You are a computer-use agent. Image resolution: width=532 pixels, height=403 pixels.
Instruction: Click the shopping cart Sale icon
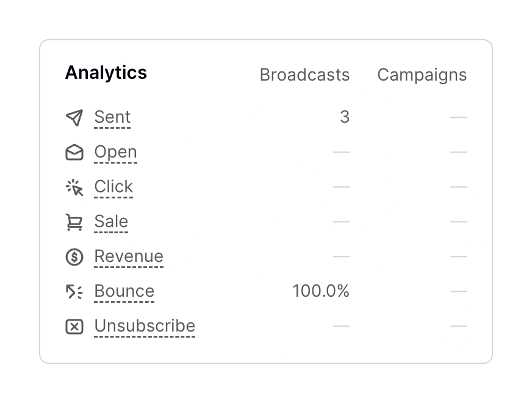[74, 222]
